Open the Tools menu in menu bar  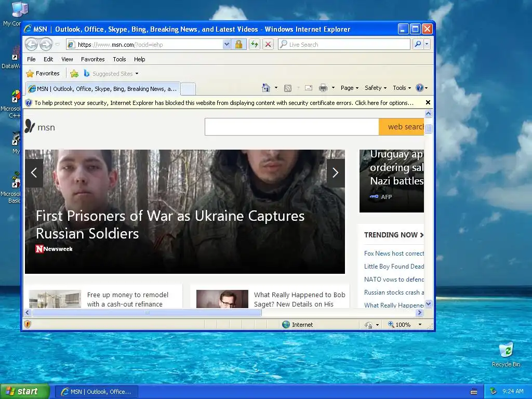pyautogui.click(x=119, y=59)
